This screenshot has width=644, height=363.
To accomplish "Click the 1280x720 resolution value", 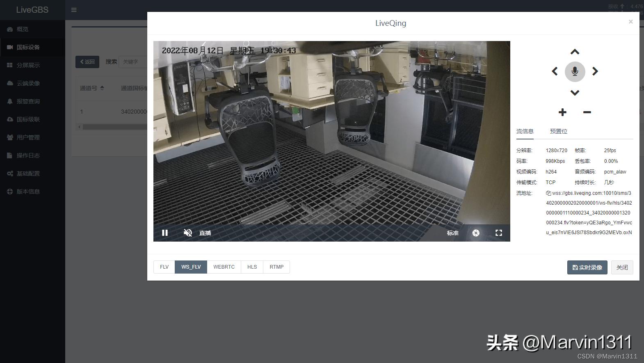I will click(x=557, y=151).
